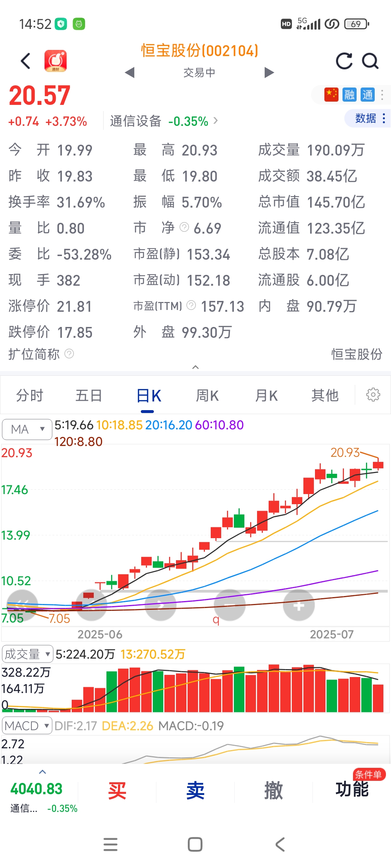
Task: Tap the 通 stock connect badge
Action: [367, 95]
